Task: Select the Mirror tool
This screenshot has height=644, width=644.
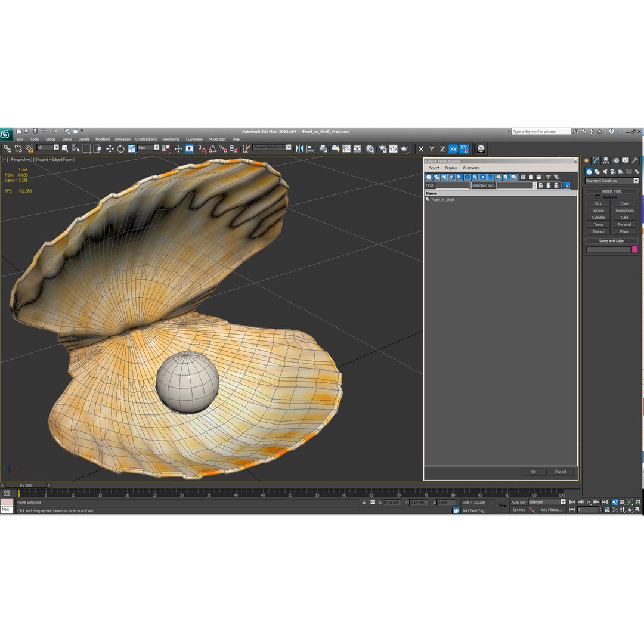Action: tap(299, 148)
